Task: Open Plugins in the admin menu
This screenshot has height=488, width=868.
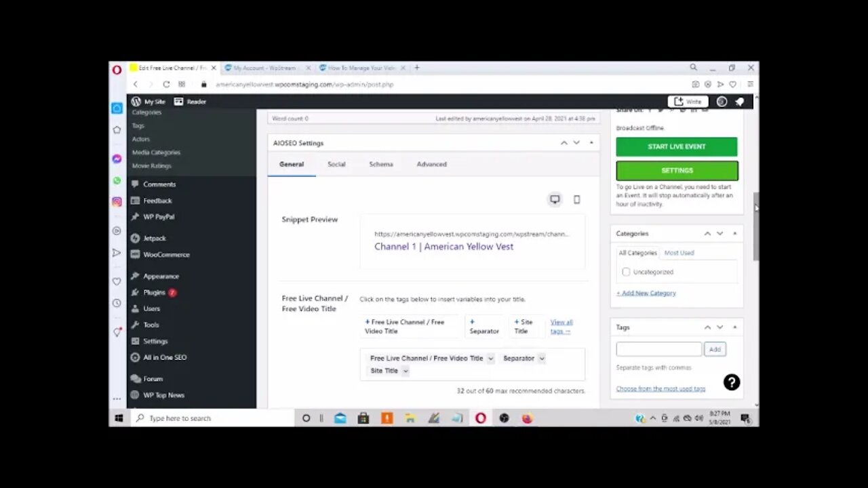Action: [155, 293]
